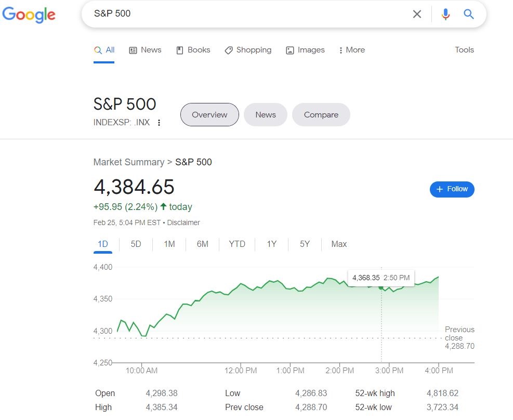Switch the chart to the 5D timeframe

tap(136, 244)
